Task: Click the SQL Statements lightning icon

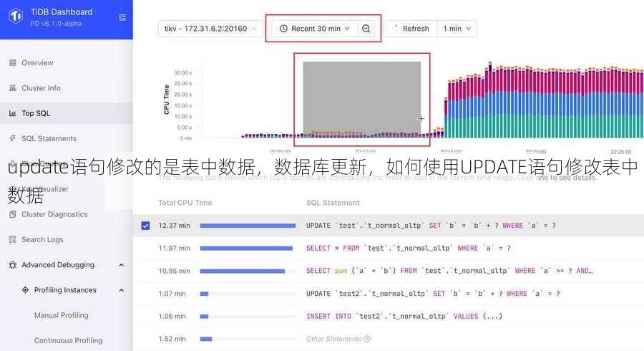Action: tap(13, 138)
